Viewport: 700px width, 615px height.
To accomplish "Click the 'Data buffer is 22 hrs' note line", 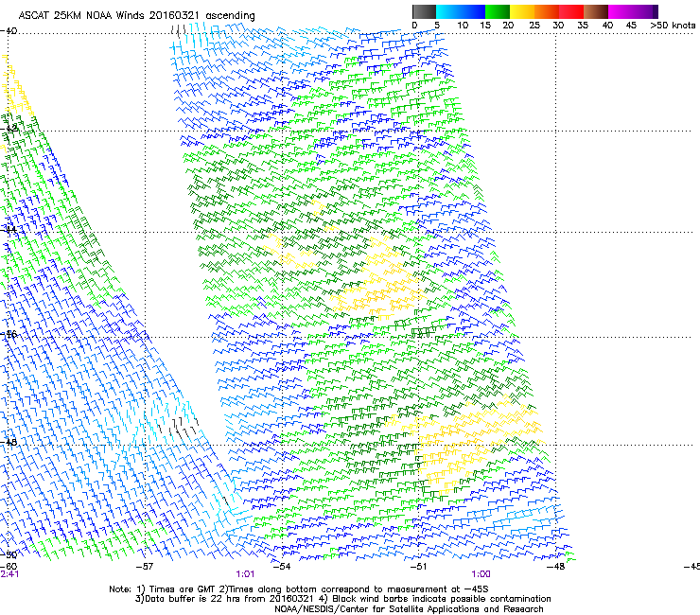I will pos(342,599).
